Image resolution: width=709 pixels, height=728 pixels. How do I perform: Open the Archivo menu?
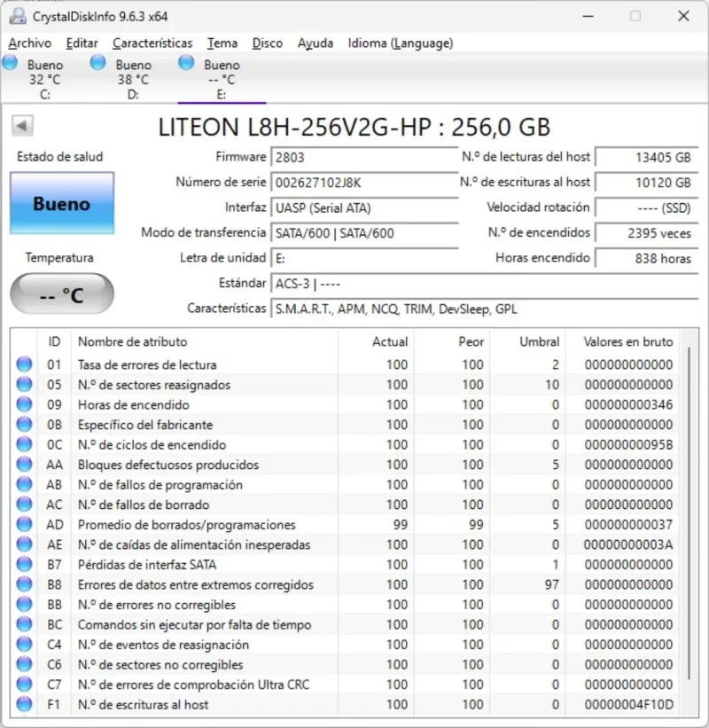[x=30, y=43]
